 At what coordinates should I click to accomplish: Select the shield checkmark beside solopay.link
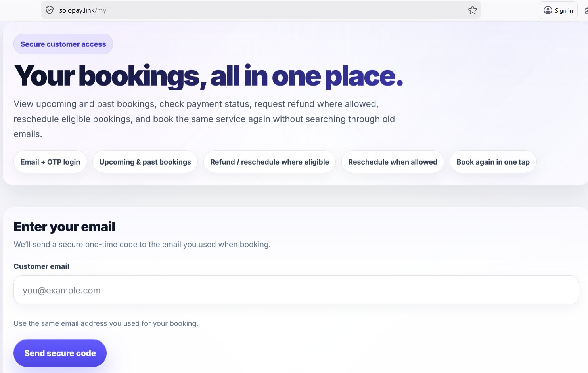click(50, 10)
